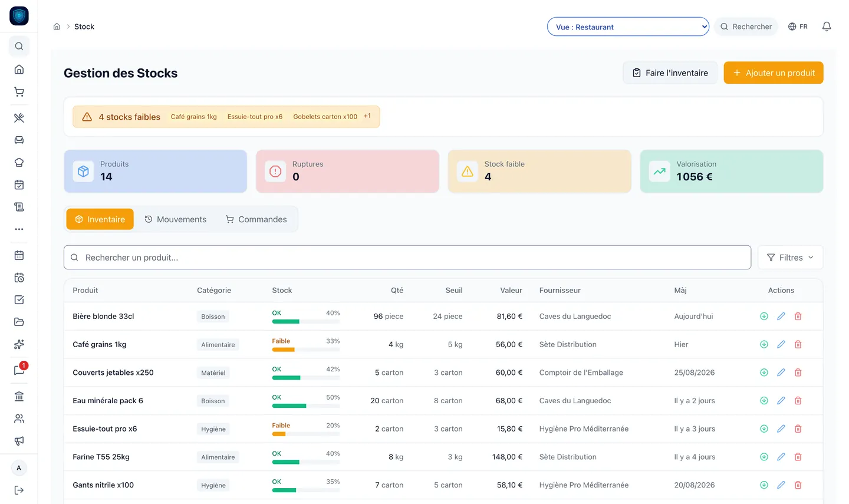
Task: Expand the +1 additional low stock items
Action: tap(367, 116)
